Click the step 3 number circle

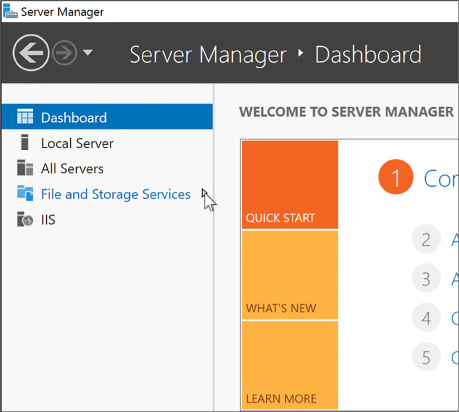click(x=426, y=278)
